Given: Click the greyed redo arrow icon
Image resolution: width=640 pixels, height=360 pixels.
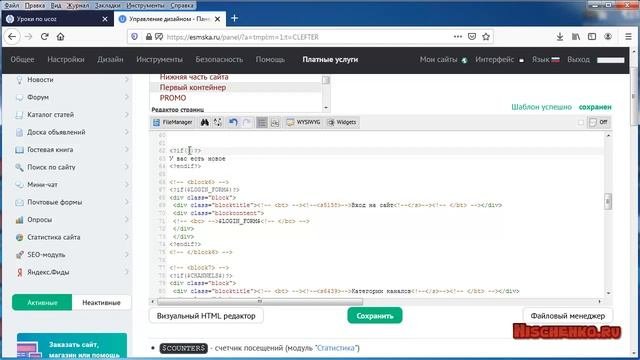Looking at the screenshot, I should pos(247,122).
